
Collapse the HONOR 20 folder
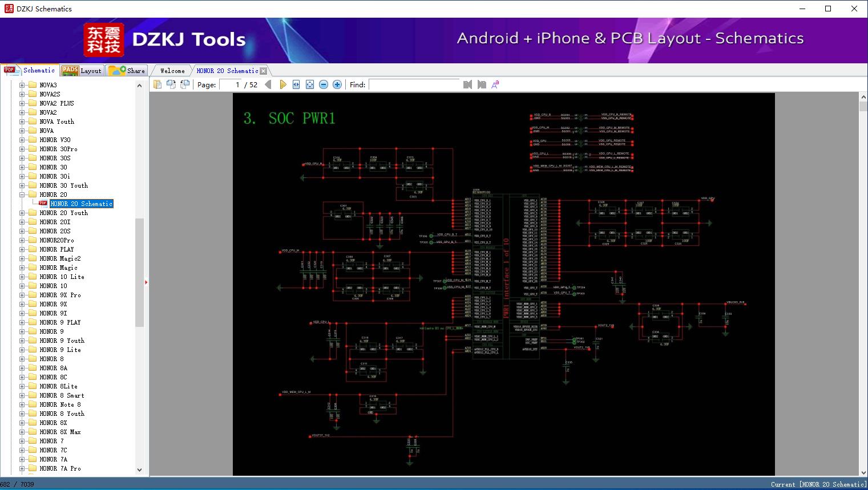22,195
